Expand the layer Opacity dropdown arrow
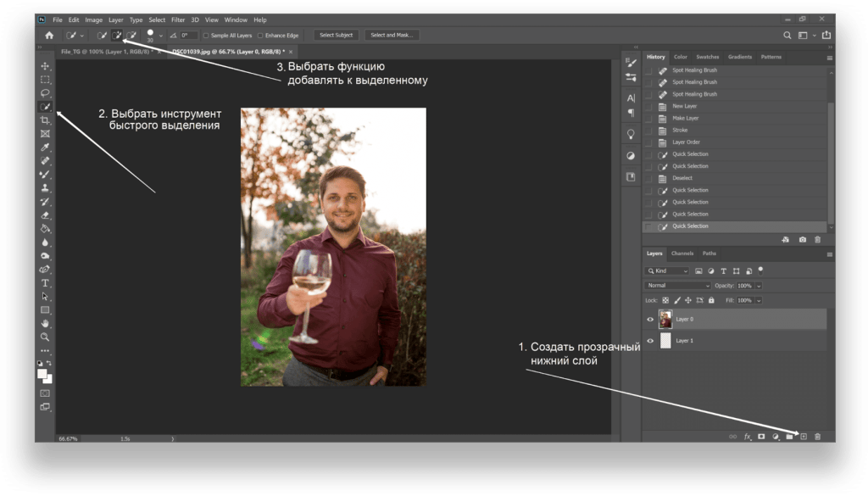This screenshot has height=496, width=868. pyautogui.click(x=757, y=286)
